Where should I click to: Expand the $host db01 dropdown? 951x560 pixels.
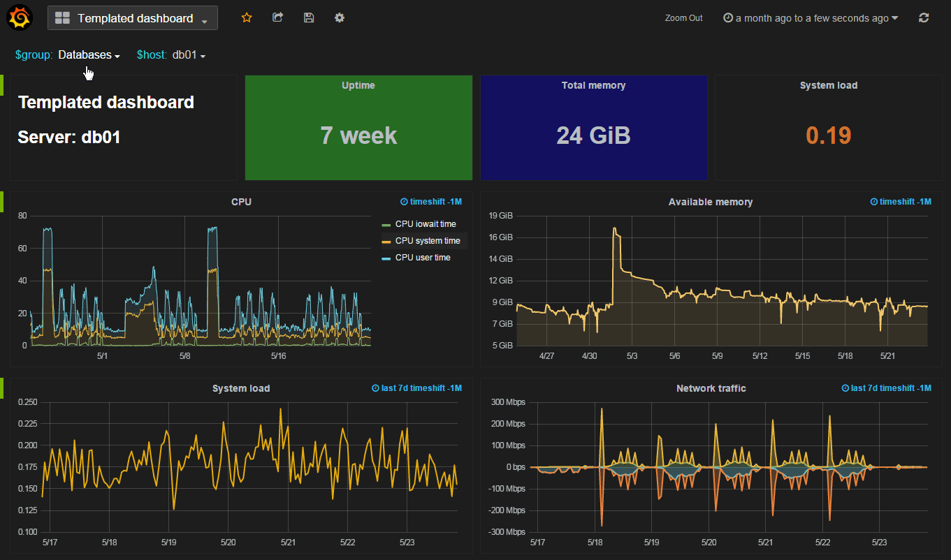(189, 54)
